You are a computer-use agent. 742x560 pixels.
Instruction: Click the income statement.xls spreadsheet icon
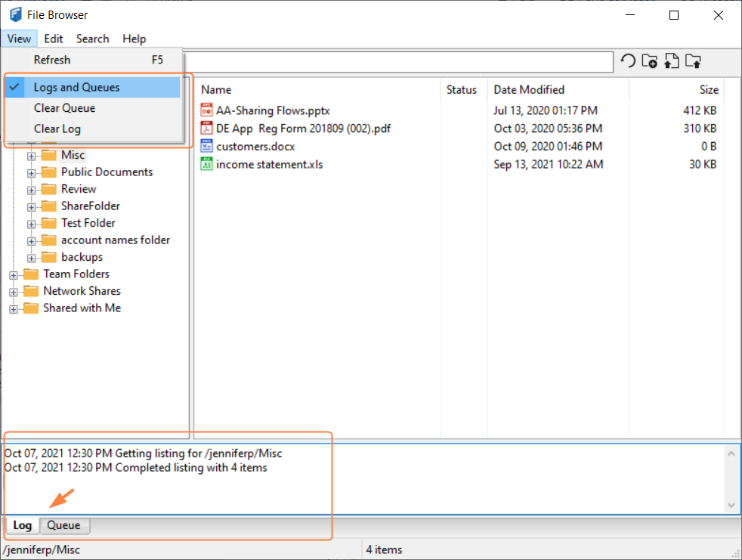point(207,164)
